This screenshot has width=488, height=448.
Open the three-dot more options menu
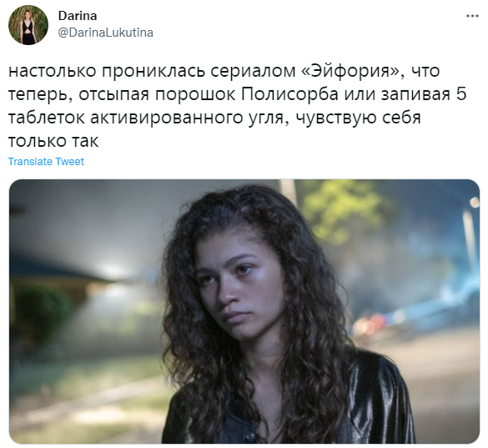(472, 16)
